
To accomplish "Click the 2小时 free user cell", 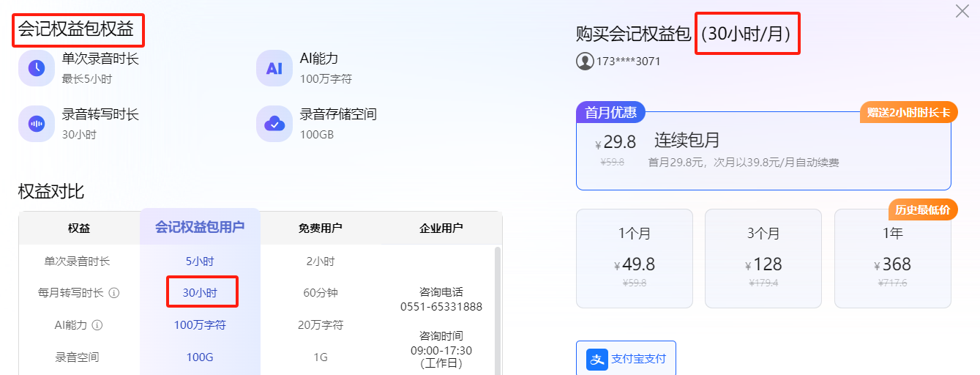I will [321, 261].
